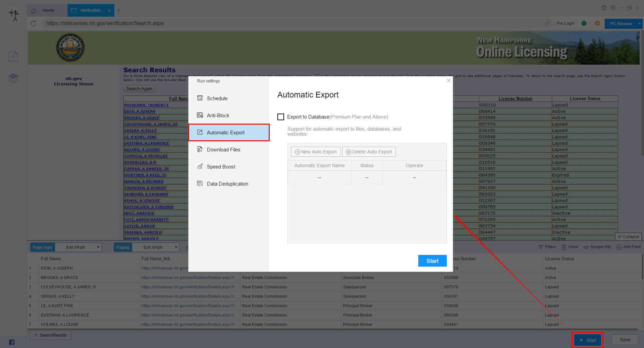Open the settings gear icon
The image size is (644, 348).
[x=613, y=8]
